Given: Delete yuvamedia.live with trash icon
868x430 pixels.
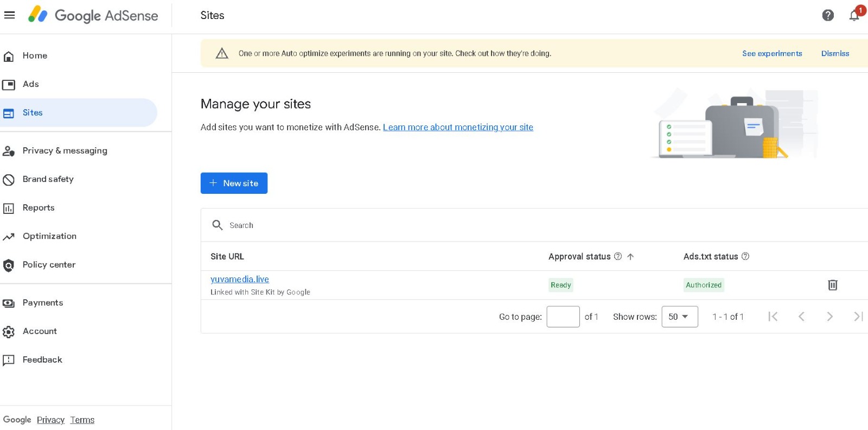Looking at the screenshot, I should (833, 284).
